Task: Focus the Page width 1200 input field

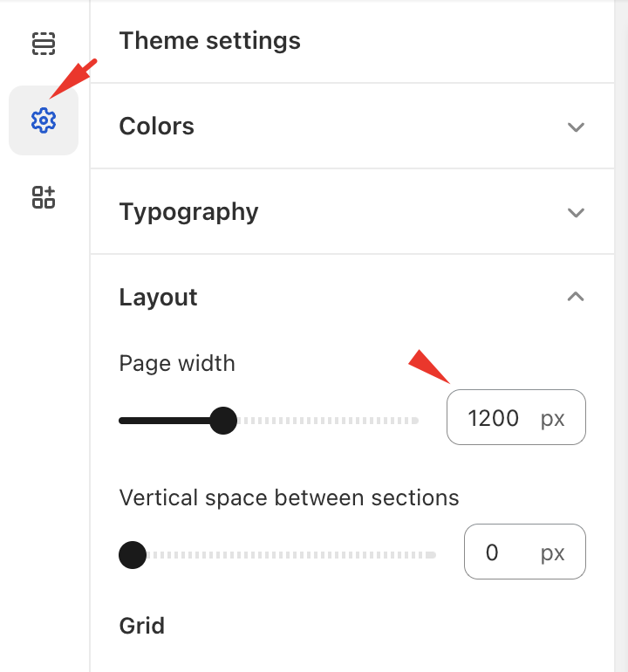Action: click(494, 418)
